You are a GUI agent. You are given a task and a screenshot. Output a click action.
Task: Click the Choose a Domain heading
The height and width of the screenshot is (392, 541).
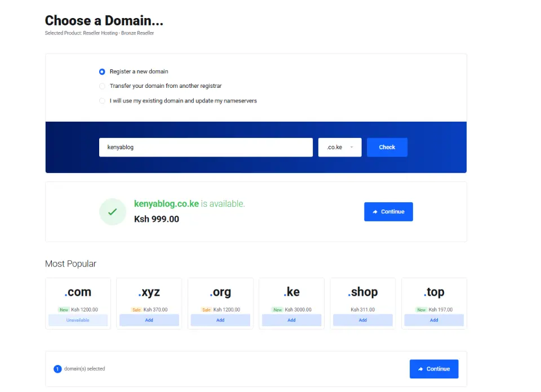point(104,21)
